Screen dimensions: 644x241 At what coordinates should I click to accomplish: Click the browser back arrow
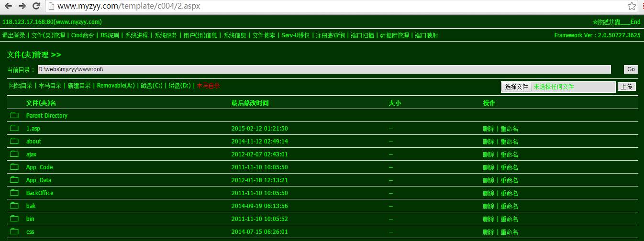coord(8,6)
